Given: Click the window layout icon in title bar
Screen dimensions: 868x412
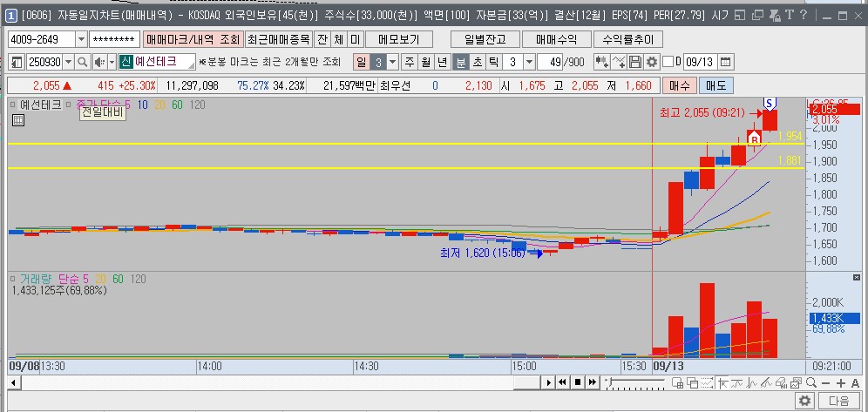Looking at the screenshot, I should coord(740,15).
